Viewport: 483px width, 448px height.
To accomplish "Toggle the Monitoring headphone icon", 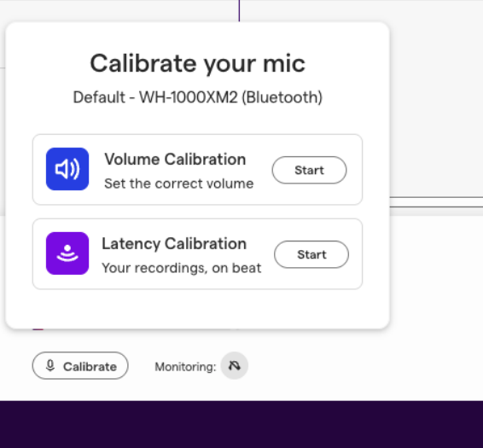I will (x=235, y=366).
